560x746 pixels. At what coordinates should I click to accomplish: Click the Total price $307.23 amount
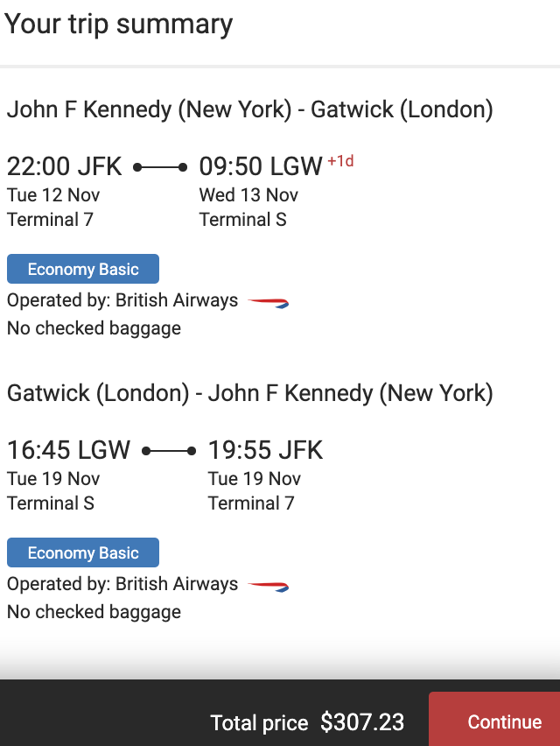[362, 722]
